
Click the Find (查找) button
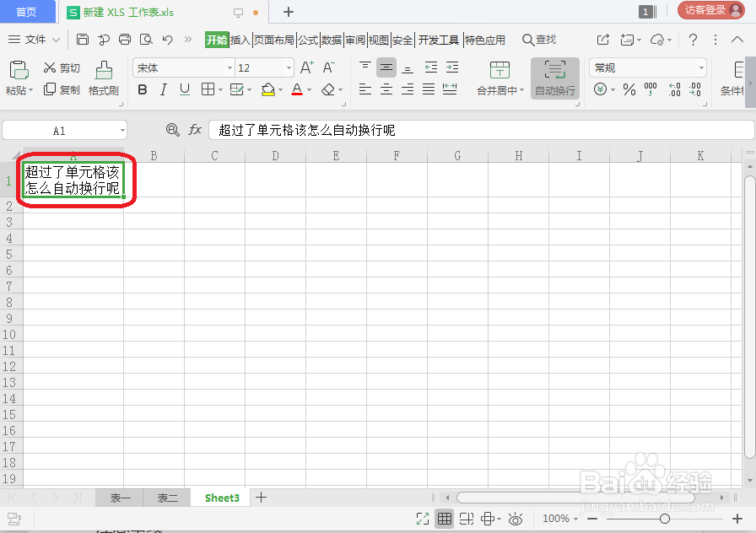coord(539,40)
